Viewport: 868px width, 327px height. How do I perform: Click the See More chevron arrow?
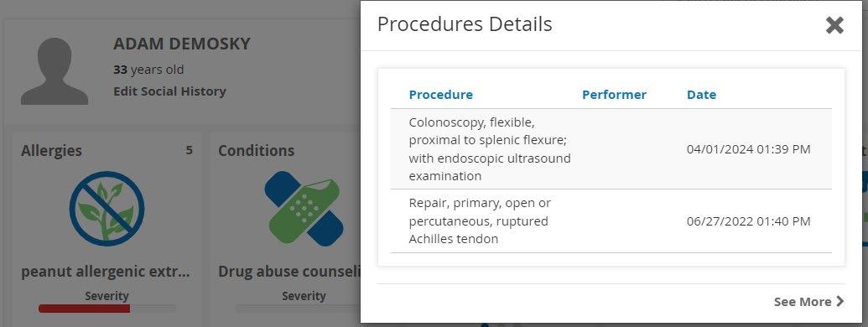click(839, 302)
